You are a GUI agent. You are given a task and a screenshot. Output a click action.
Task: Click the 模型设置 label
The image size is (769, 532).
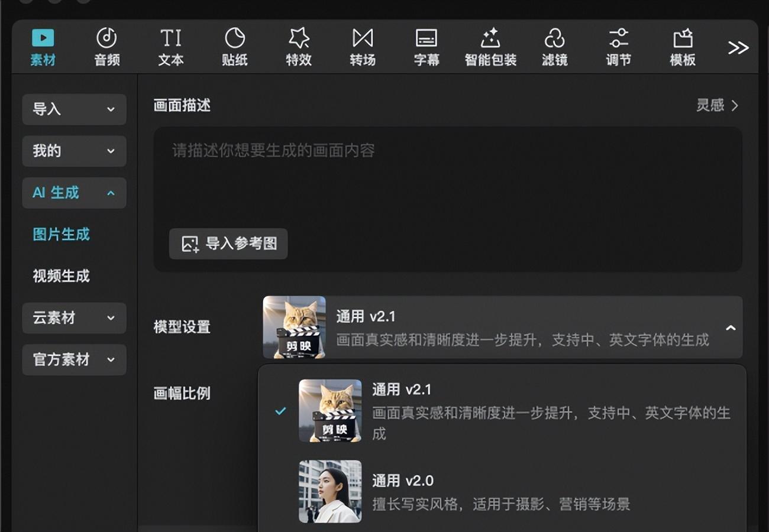[182, 327]
